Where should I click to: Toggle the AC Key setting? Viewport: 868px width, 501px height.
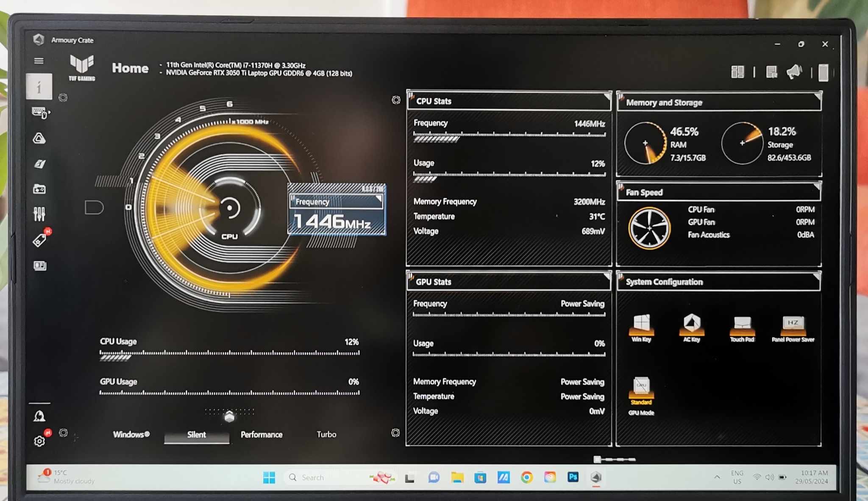692,327
